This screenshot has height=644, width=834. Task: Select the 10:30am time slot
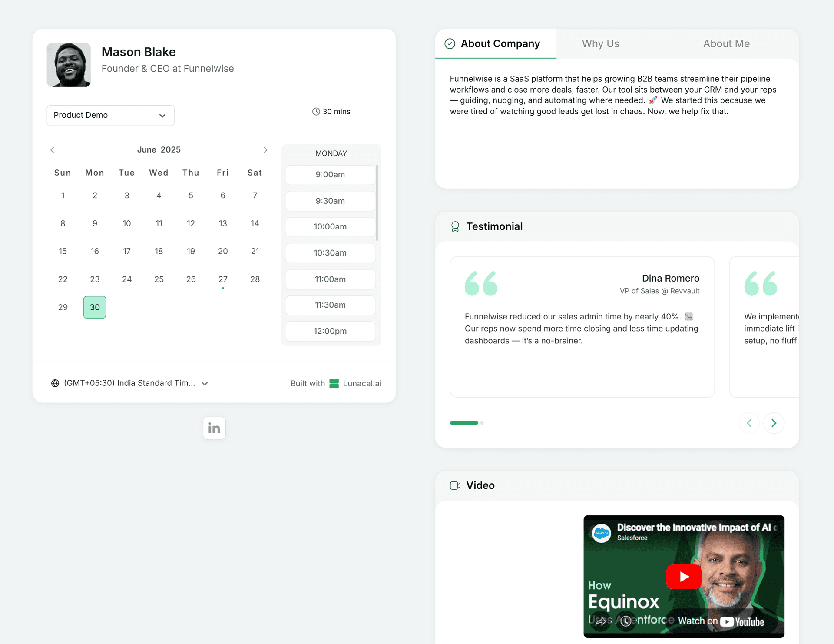point(331,253)
